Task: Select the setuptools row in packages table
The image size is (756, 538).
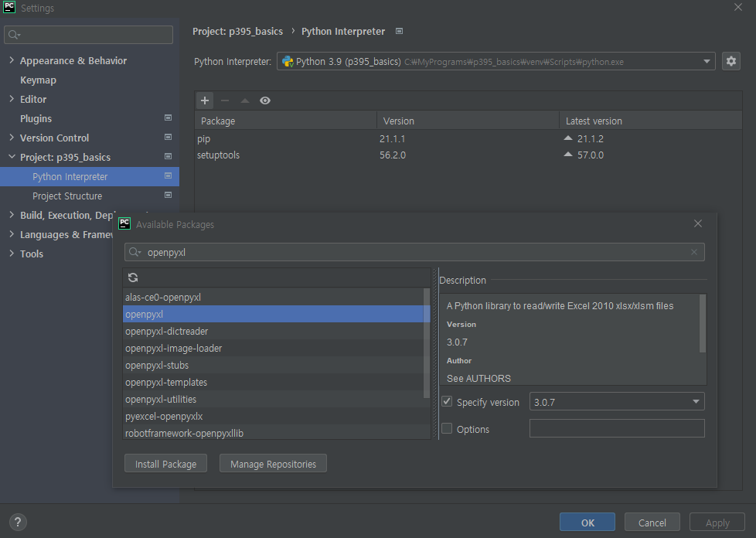Action: pos(468,155)
